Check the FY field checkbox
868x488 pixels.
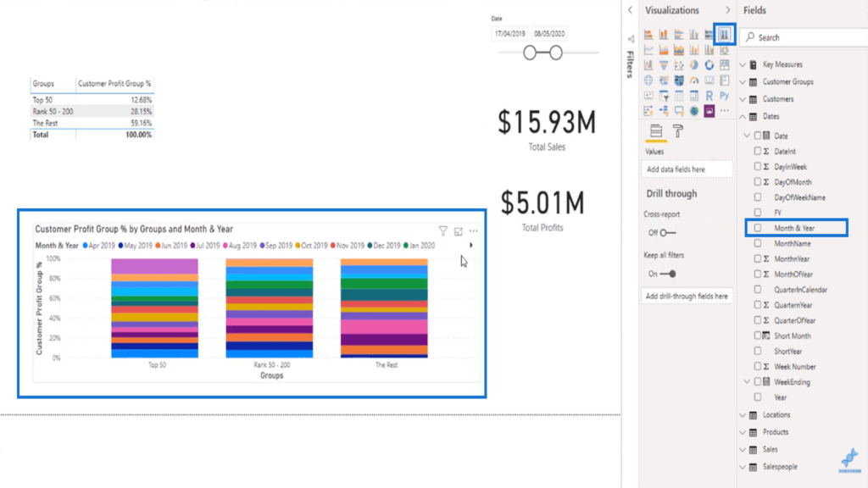coord(758,213)
